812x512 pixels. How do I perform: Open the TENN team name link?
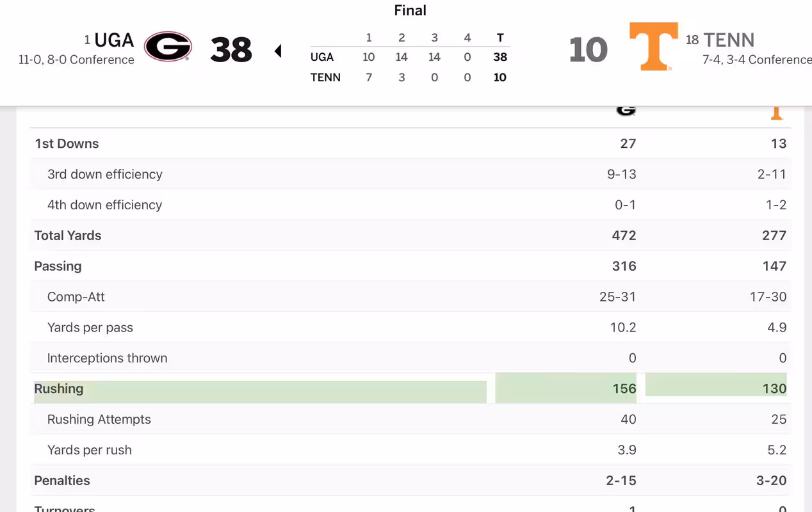point(729,40)
